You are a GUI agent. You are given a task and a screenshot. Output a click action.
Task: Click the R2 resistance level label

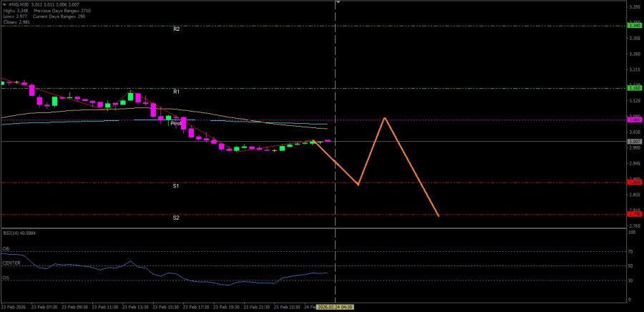[176, 29]
